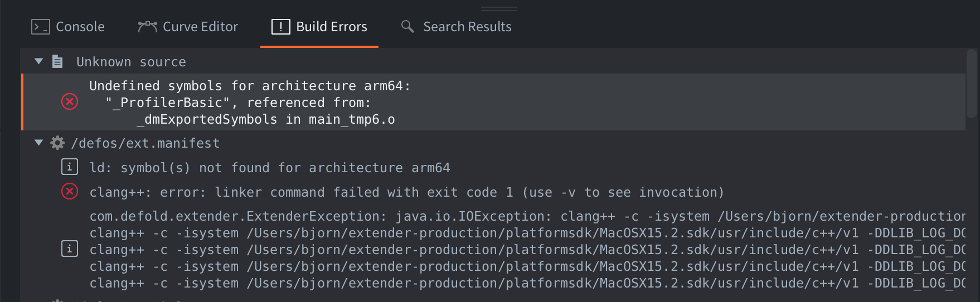Click the red error icon beside Undefined symbols
This screenshot has width=980, height=302.
point(70,102)
